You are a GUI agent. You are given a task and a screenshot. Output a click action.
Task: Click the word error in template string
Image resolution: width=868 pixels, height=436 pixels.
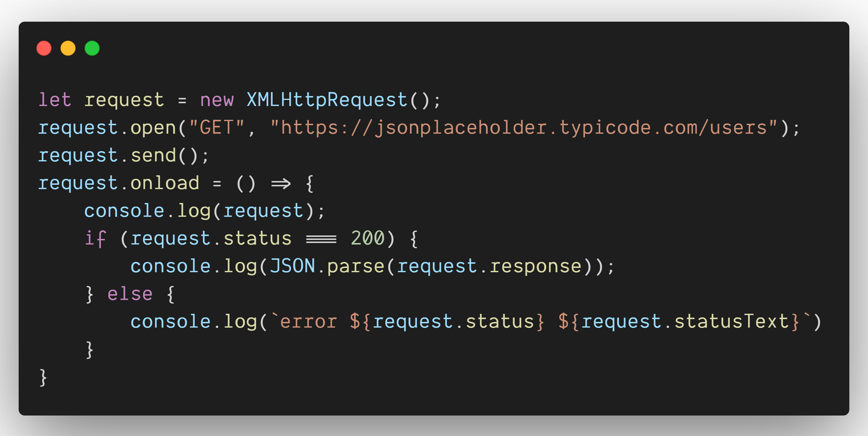pyautogui.click(x=308, y=321)
